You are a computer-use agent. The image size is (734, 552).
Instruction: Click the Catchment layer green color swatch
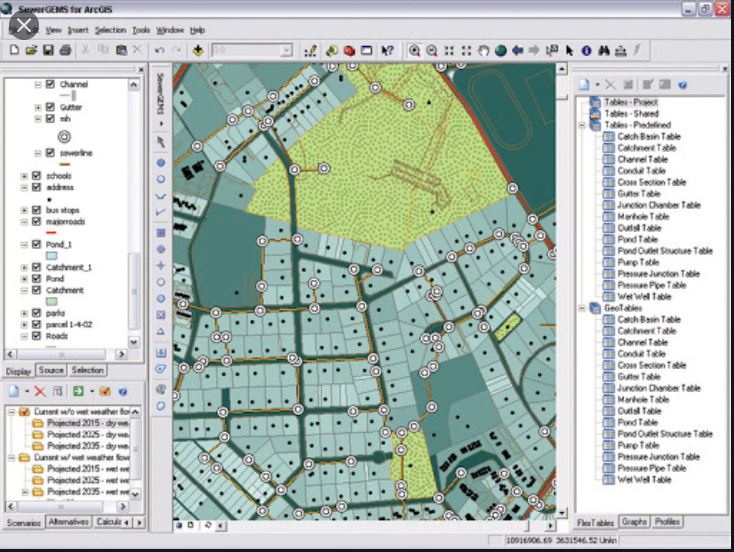53,302
